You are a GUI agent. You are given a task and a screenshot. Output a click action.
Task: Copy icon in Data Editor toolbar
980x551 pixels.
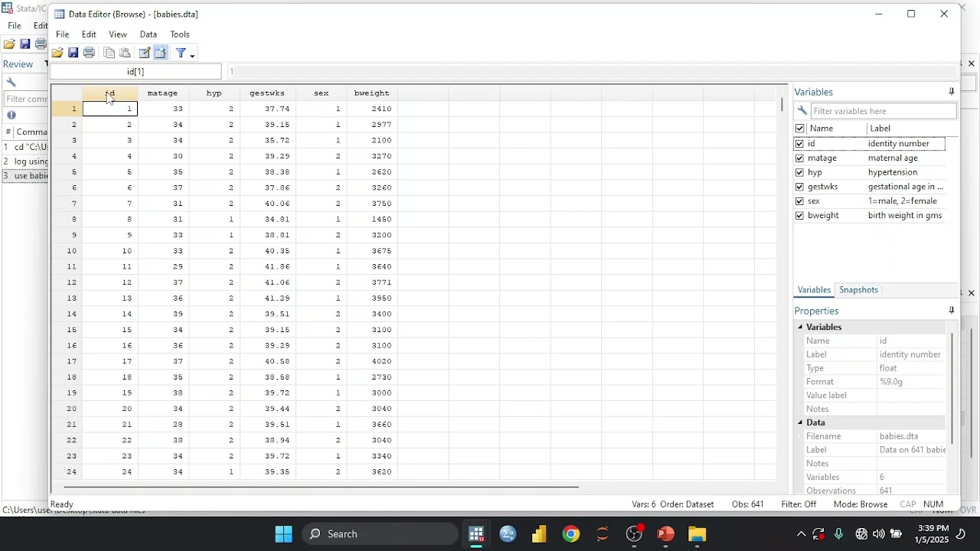pos(109,54)
